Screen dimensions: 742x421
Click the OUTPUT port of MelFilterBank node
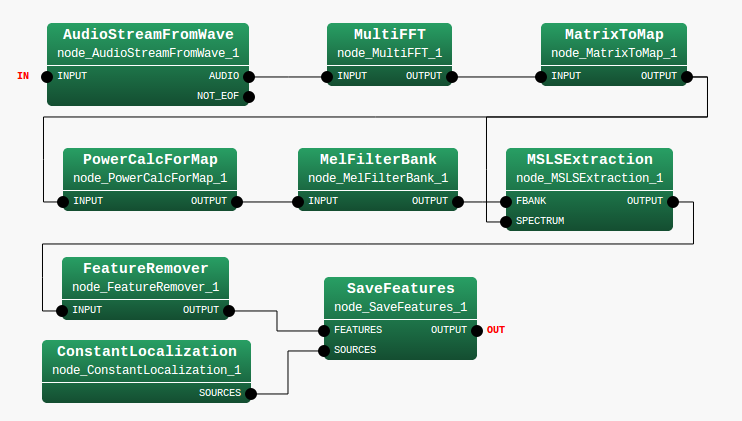[459, 201]
